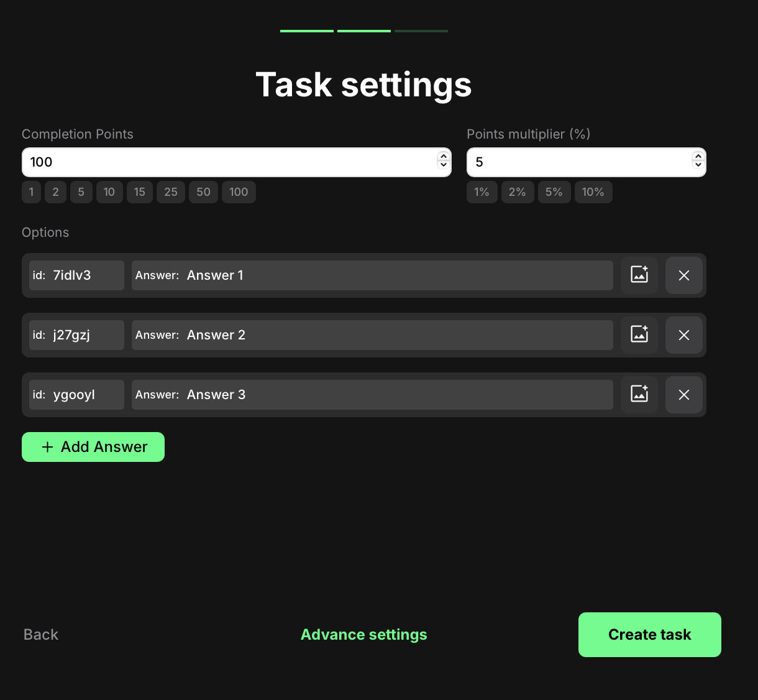Viewport: 758px width, 700px height.
Task: Open Advance settings
Action: pyautogui.click(x=364, y=635)
